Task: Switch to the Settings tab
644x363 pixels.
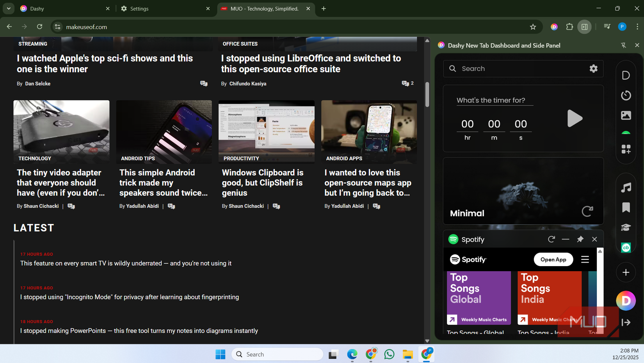Action: pos(139,8)
